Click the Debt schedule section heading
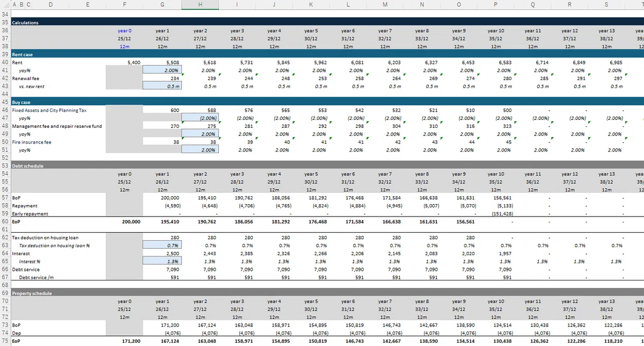This screenshot has height=346, width=644. pyautogui.click(x=28, y=165)
